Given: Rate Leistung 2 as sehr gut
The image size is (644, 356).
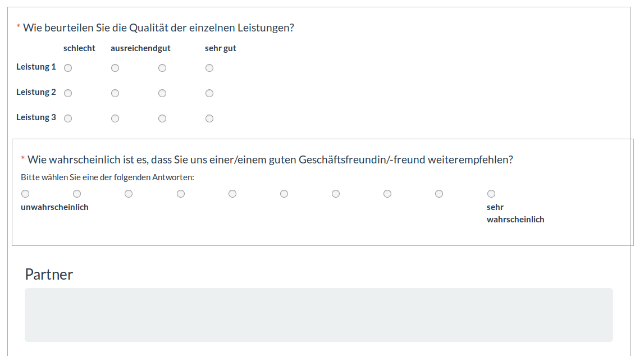Looking at the screenshot, I should click(209, 93).
